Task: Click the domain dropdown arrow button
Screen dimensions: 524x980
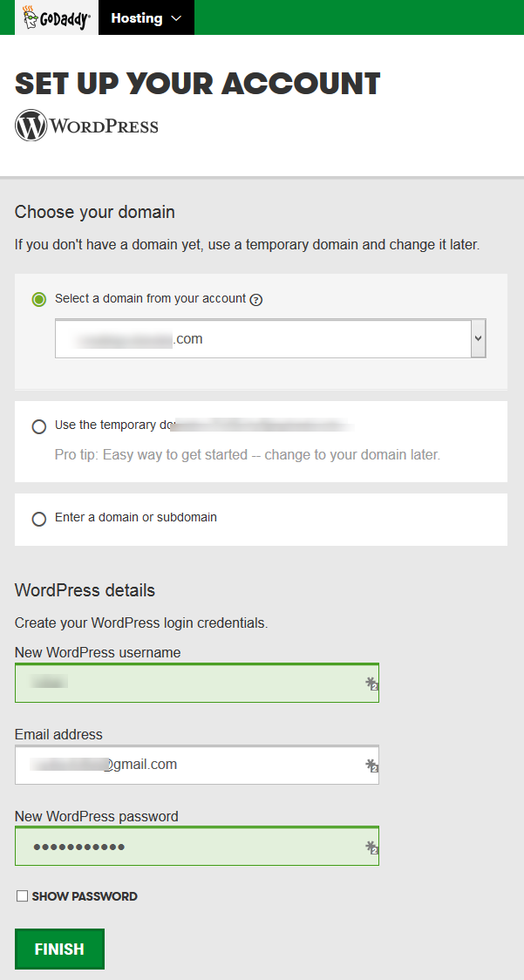Action: [x=478, y=339]
